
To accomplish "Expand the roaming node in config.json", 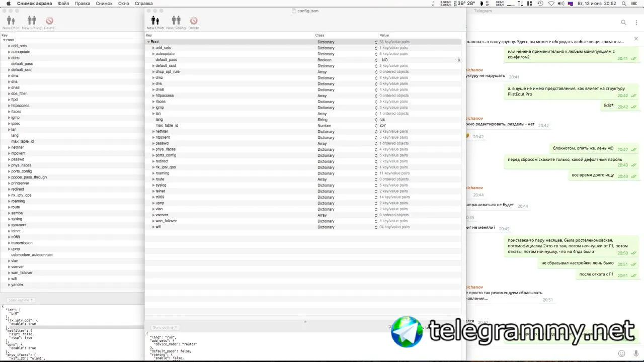I will click(x=153, y=173).
